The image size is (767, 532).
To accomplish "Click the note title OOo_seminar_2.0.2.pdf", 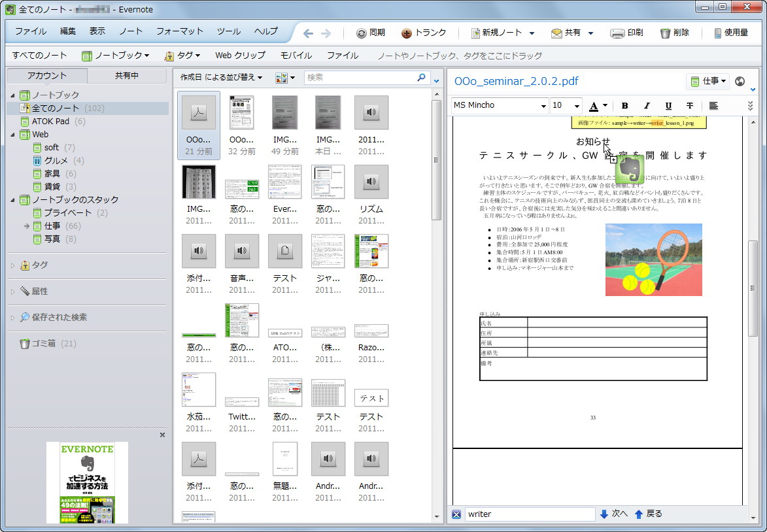I will (516, 81).
